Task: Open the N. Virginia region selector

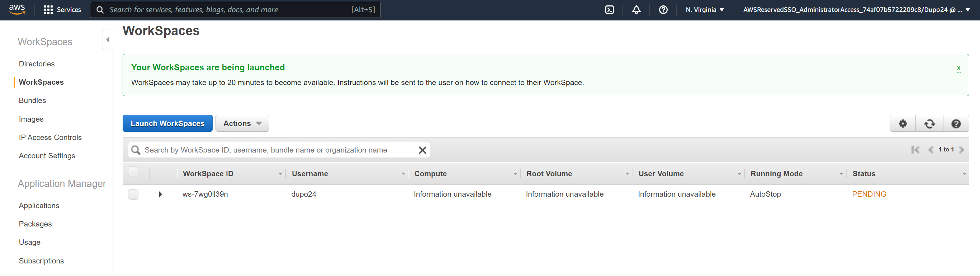Action: 705,10
